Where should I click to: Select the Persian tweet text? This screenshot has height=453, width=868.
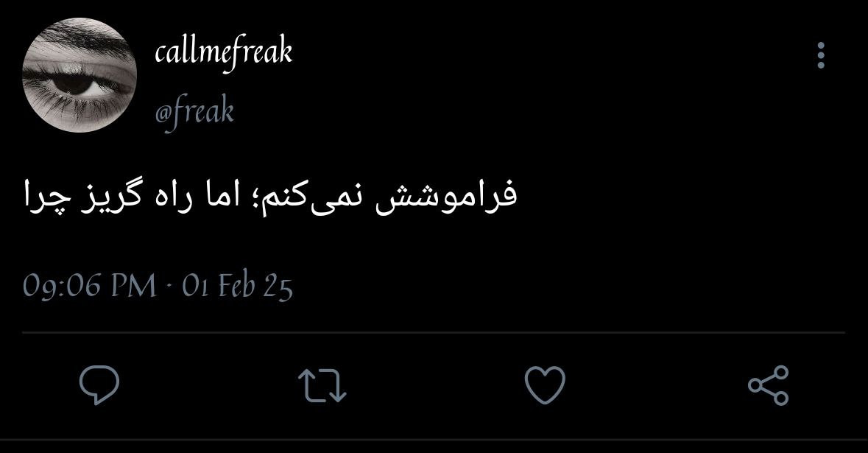pyautogui.click(x=271, y=197)
